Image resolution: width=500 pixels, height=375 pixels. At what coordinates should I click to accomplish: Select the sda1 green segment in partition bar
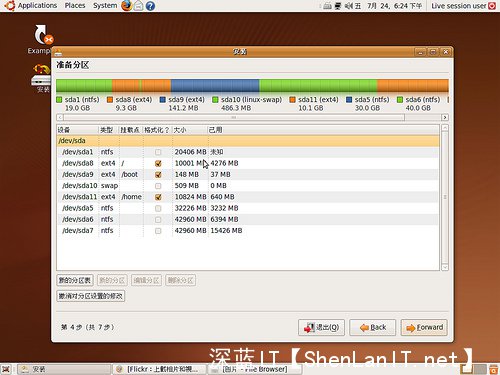tap(84, 86)
